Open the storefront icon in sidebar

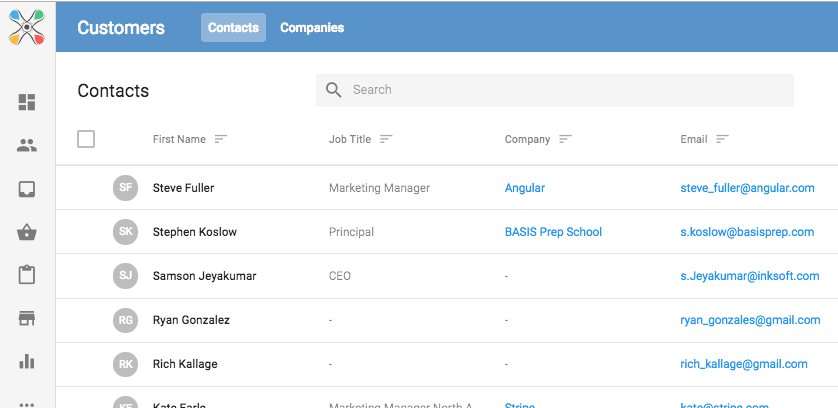pos(27,319)
